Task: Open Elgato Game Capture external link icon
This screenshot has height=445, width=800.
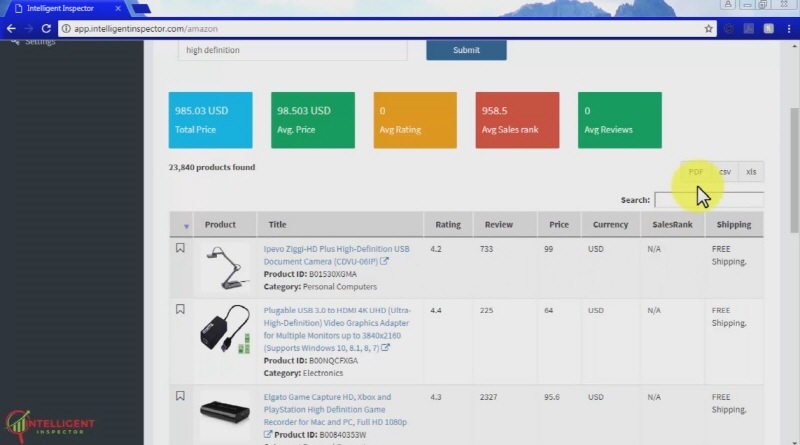Action: [x=268, y=434]
